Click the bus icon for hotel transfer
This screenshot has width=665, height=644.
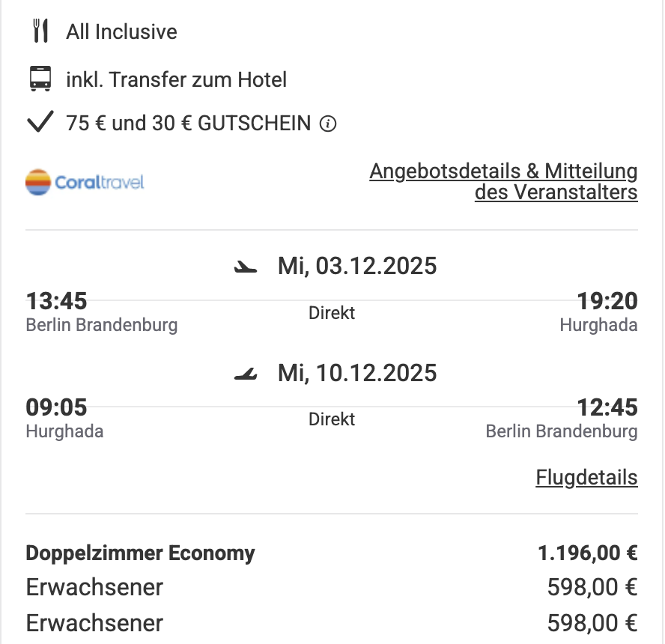pyautogui.click(x=40, y=79)
